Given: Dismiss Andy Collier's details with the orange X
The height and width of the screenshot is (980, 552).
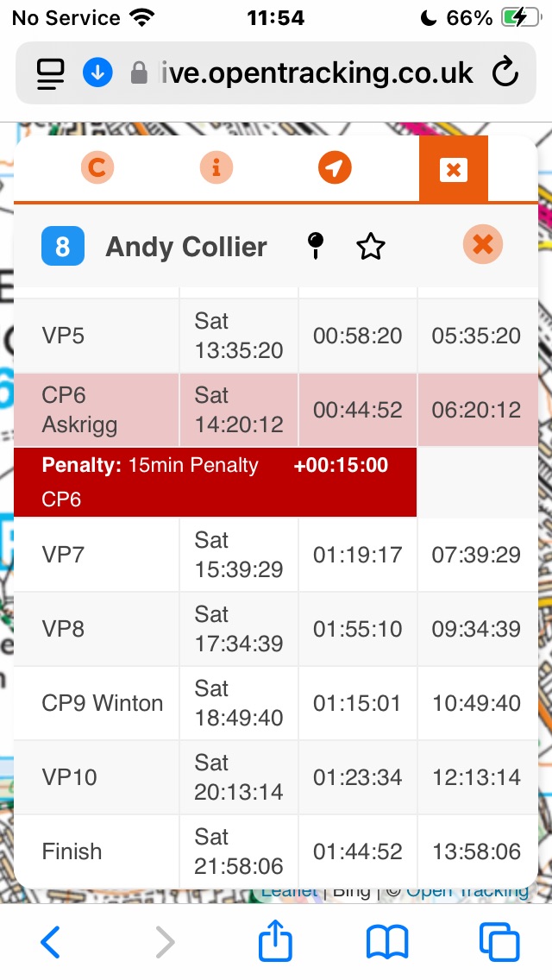Looking at the screenshot, I should click(x=483, y=245).
